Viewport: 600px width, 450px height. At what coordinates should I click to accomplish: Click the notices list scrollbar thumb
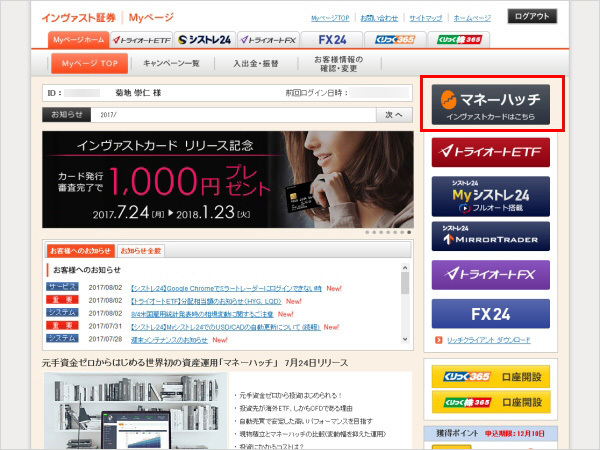[x=405, y=283]
